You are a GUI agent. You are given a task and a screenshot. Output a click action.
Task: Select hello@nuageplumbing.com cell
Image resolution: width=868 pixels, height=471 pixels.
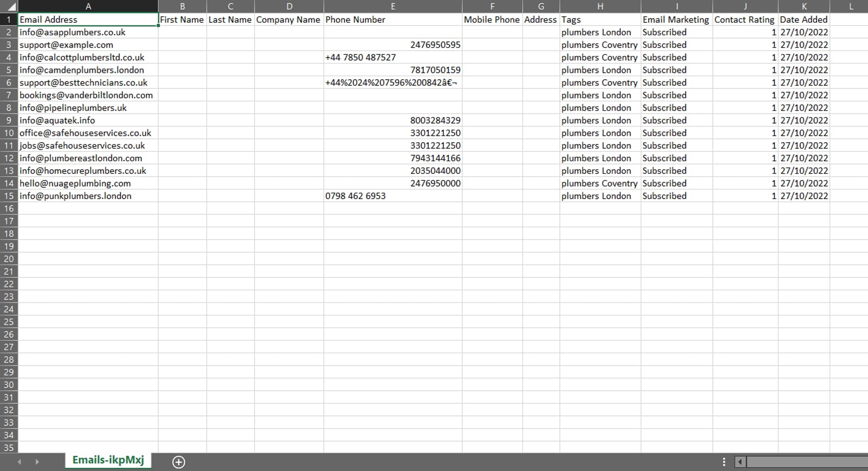(x=88, y=183)
